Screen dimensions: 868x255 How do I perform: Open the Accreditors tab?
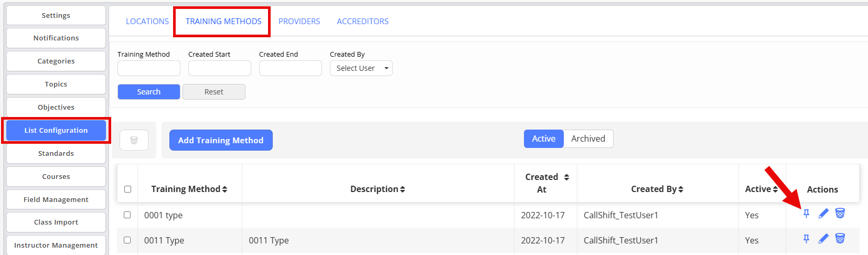tap(362, 22)
